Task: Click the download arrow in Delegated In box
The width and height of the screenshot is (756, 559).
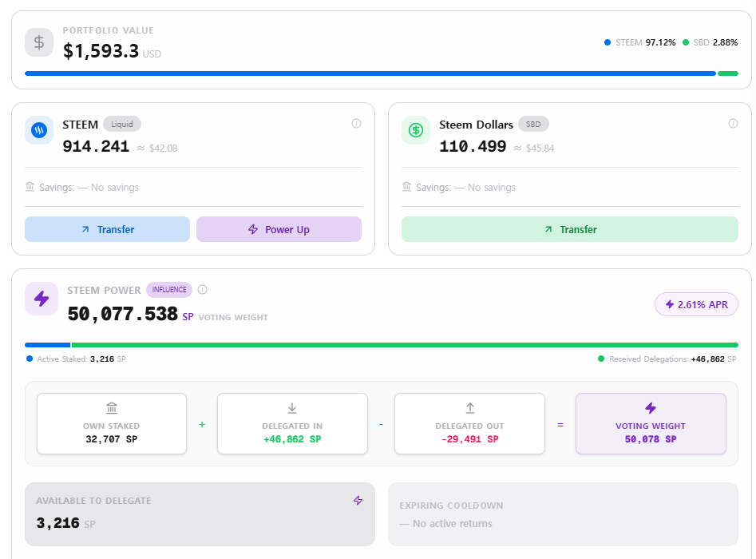Action: click(x=292, y=408)
